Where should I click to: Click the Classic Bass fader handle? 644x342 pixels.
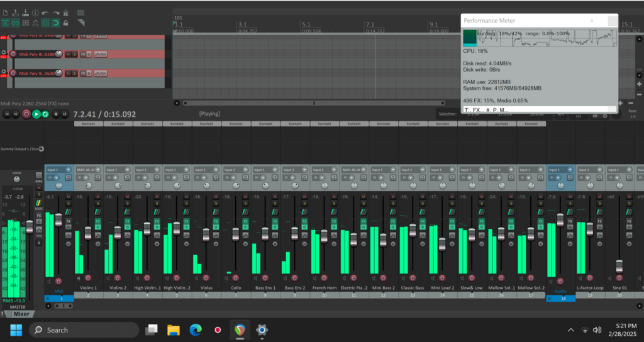click(x=413, y=230)
